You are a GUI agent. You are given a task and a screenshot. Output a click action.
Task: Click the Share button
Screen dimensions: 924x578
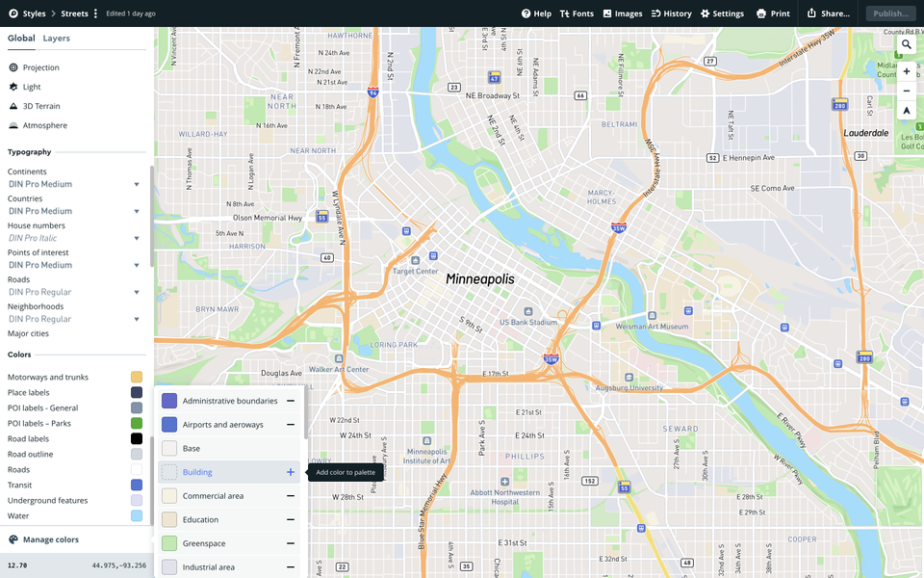pyautogui.click(x=828, y=13)
